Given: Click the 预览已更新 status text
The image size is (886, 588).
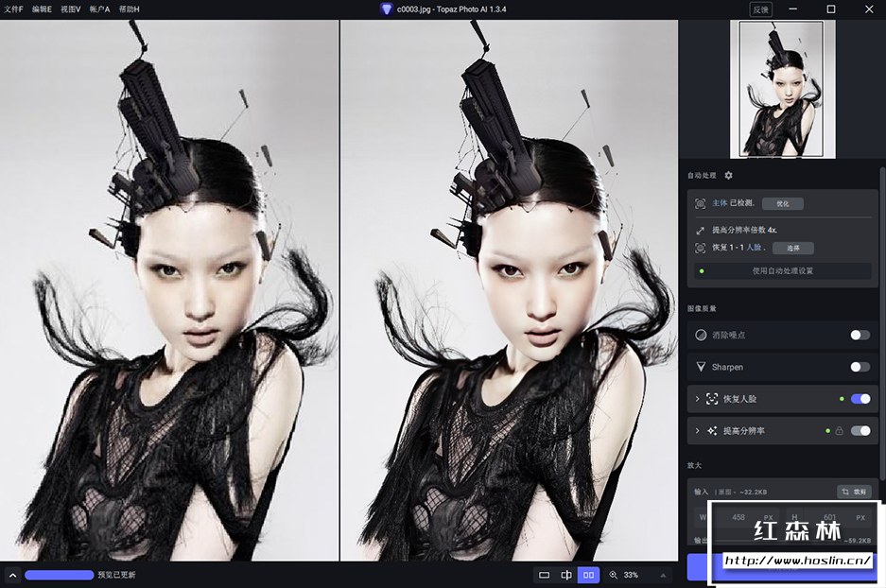Looking at the screenshot, I should pos(116,575).
